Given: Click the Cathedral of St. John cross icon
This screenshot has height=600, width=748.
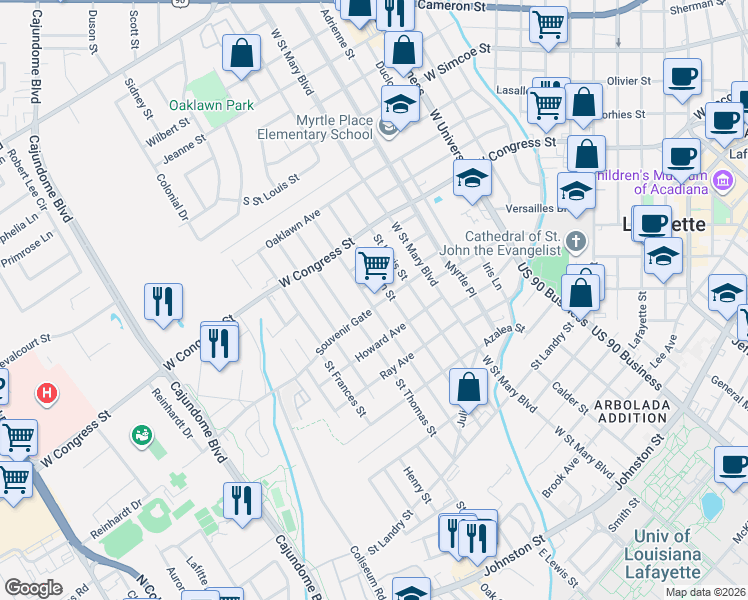Looking at the screenshot, I should coord(576,241).
